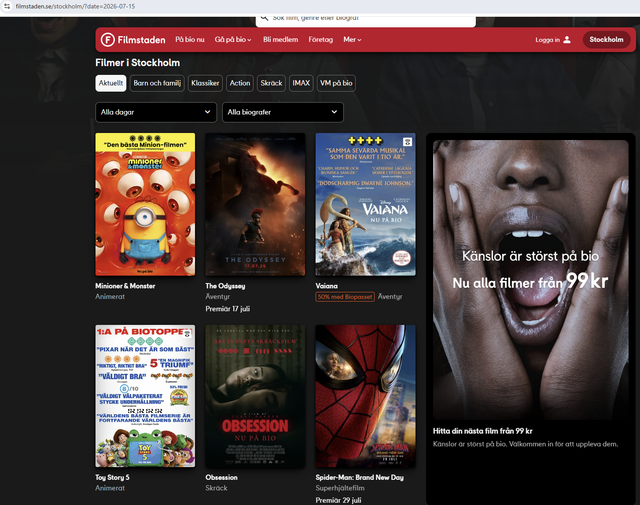This screenshot has height=505, width=640.
Task: Click the search magnifier icon
Action: (264, 18)
